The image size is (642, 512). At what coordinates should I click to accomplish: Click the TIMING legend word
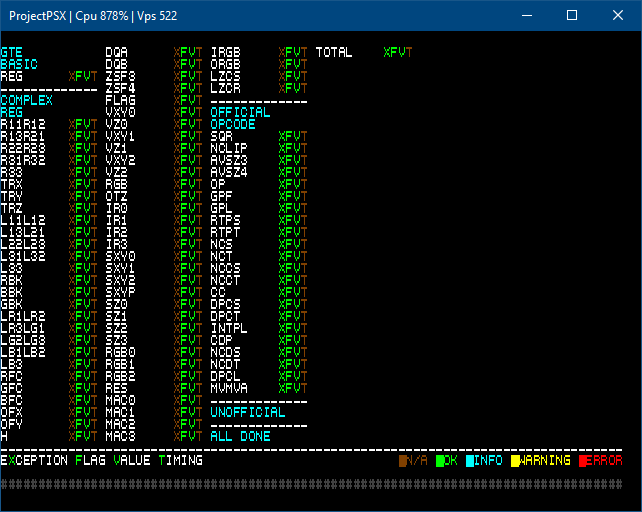(180, 460)
